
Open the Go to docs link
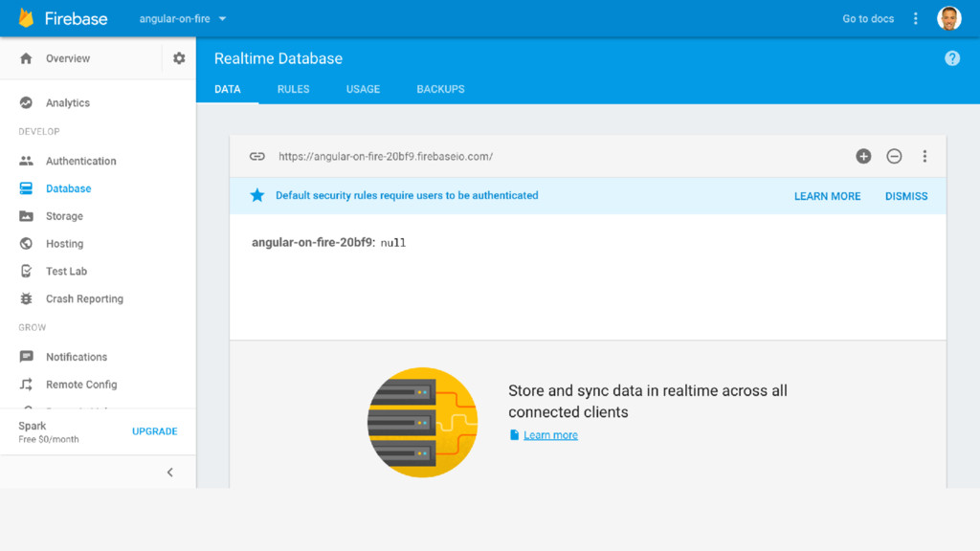867,19
